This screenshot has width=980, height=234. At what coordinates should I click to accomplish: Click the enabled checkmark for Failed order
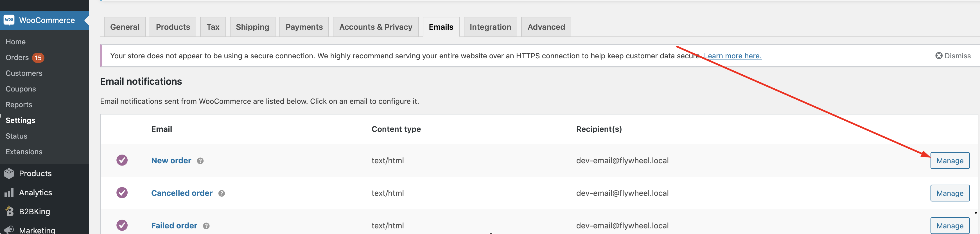pos(122,225)
